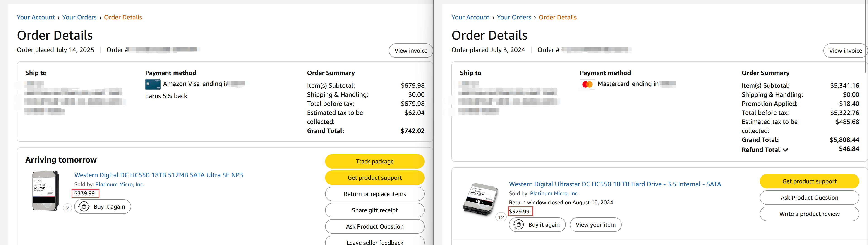View invoice for the July 3, 2024 order
This screenshot has width=868, height=245.
tap(845, 50)
